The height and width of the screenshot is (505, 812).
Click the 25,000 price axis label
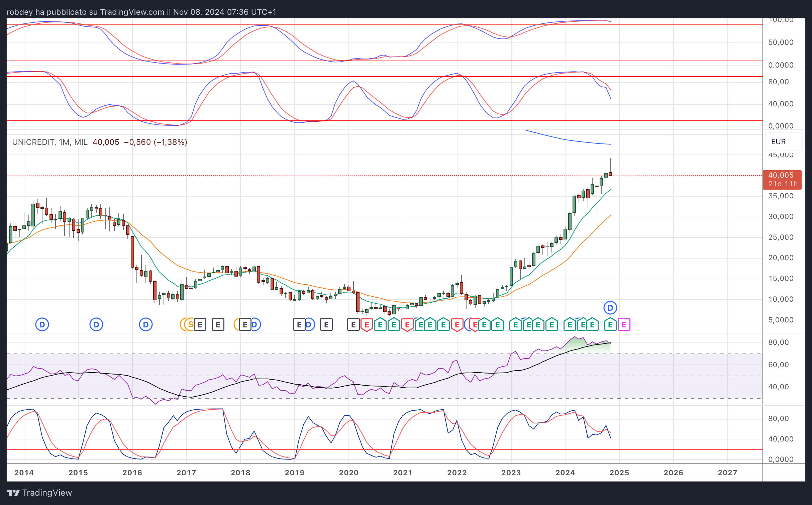coord(781,237)
